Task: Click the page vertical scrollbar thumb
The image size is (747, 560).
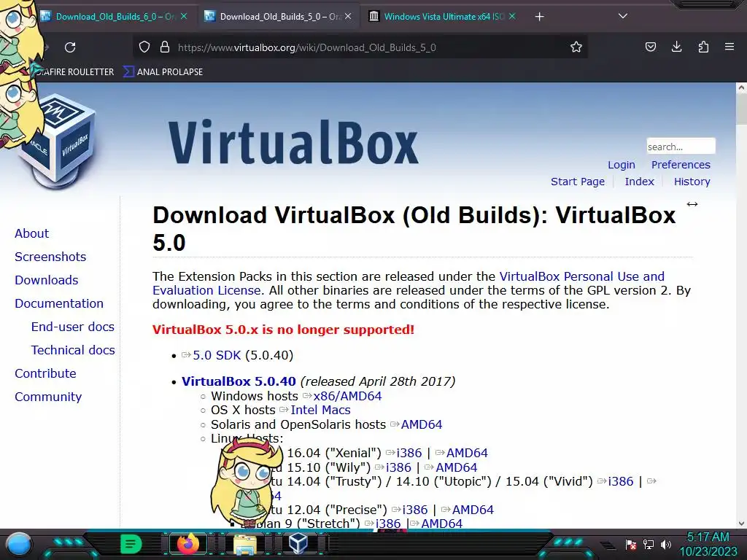Action: click(741, 109)
